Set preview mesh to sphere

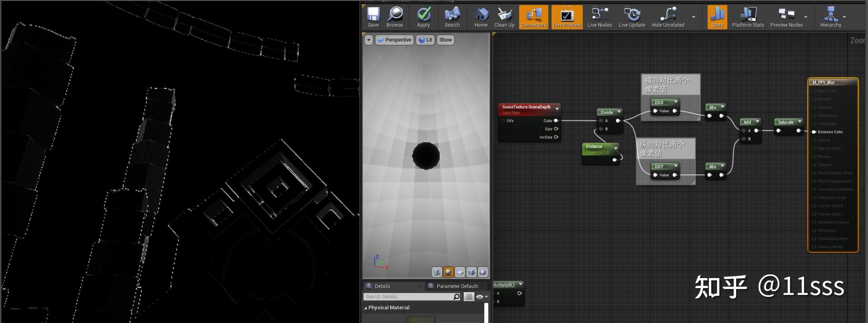click(x=448, y=272)
